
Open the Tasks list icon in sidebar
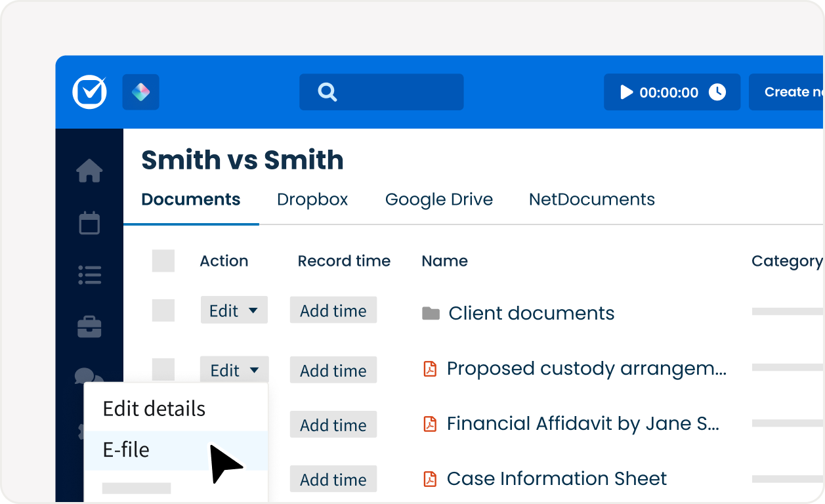[89, 275]
